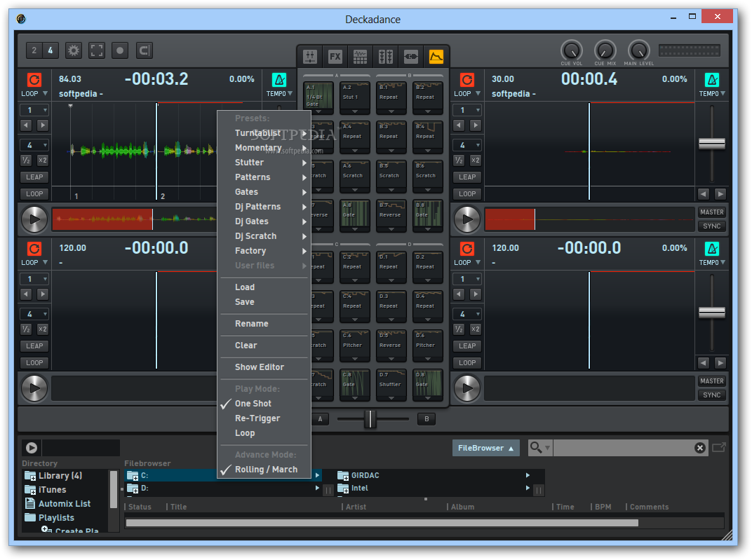This screenshot has width=752, height=560.
Task: Switch to 4-deck layout
Action: point(51,50)
